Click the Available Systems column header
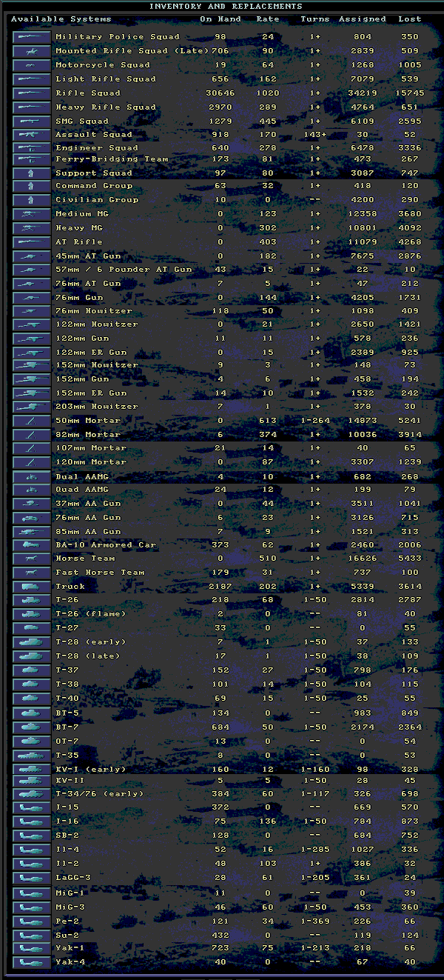This screenshot has height=980, width=444. pyautogui.click(x=61, y=19)
